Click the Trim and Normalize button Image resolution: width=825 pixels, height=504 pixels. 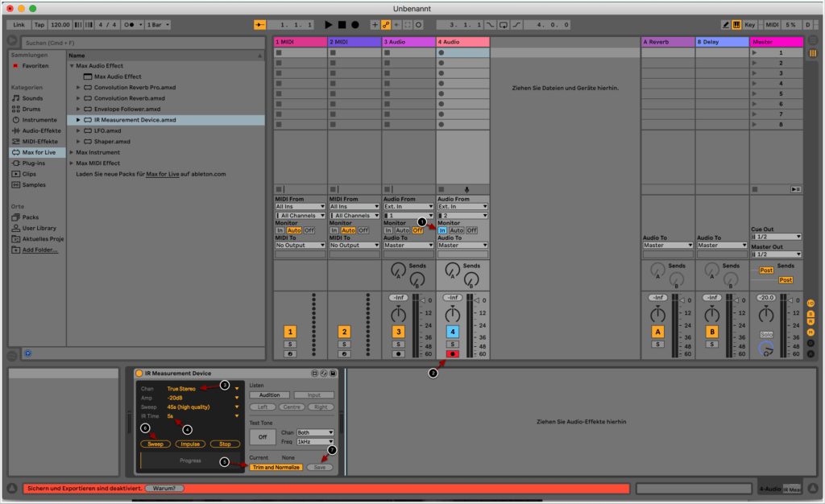tap(276, 467)
